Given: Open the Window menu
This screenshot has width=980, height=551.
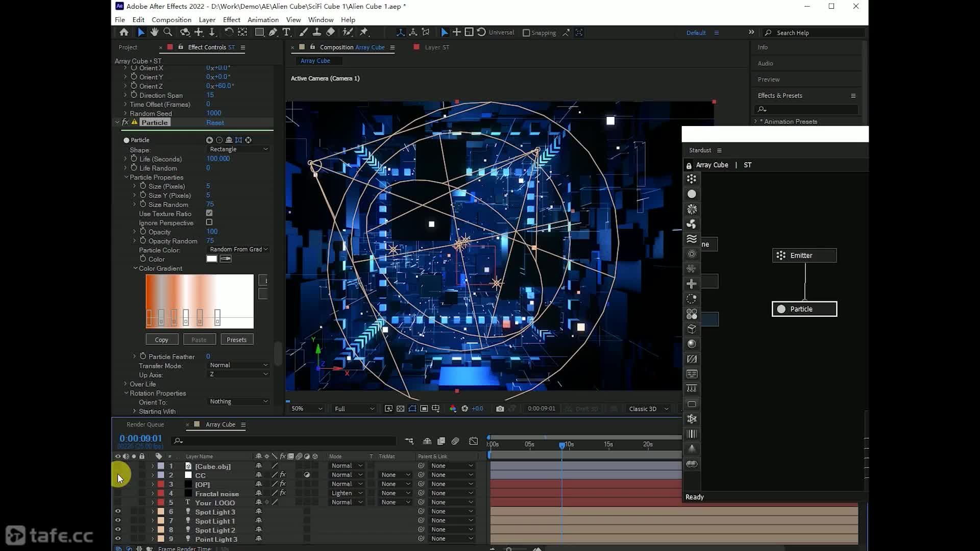Looking at the screenshot, I should click(x=321, y=19).
